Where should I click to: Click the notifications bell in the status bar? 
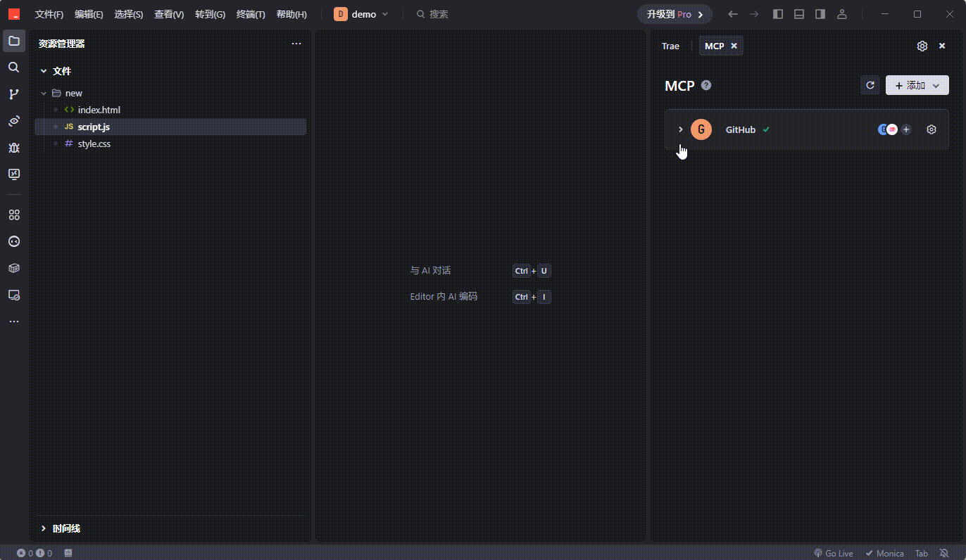(x=944, y=553)
